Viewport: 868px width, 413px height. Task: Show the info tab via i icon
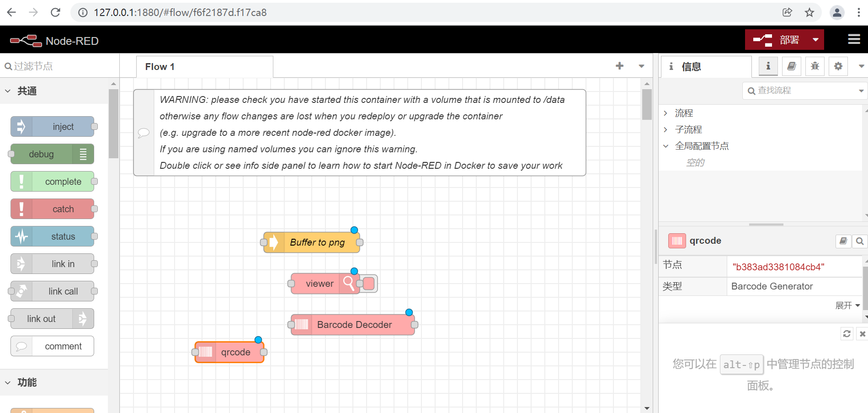click(768, 66)
